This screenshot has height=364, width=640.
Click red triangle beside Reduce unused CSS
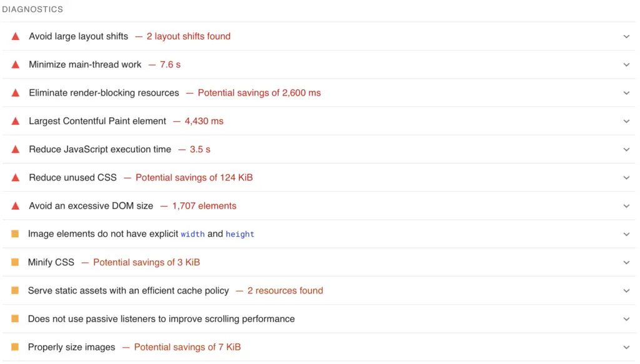(16, 178)
